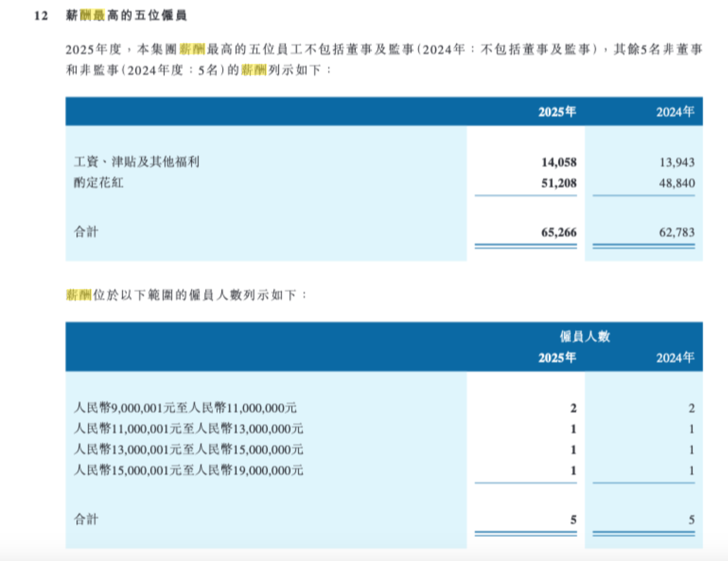
Task: Click the 人民幣13,000,001元至人民幣15,000,000元 row label
Action: tap(188, 450)
